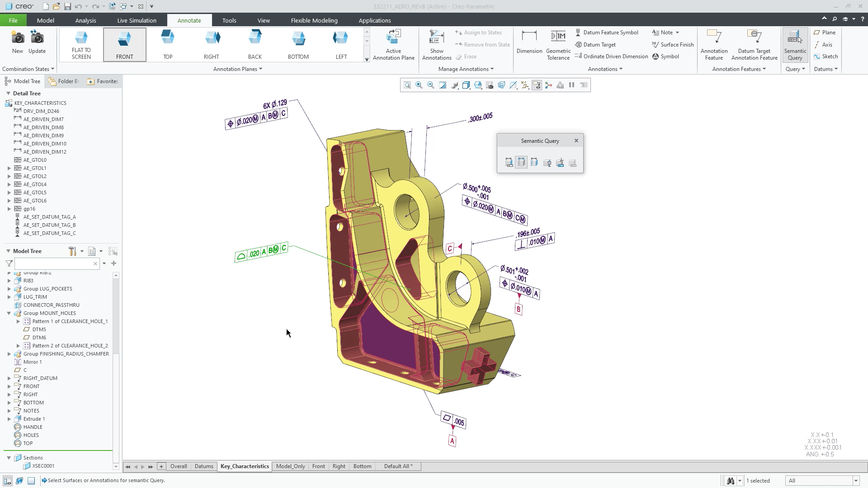
Task: Open the Saved Orientations cube icon
Action: tap(478, 85)
